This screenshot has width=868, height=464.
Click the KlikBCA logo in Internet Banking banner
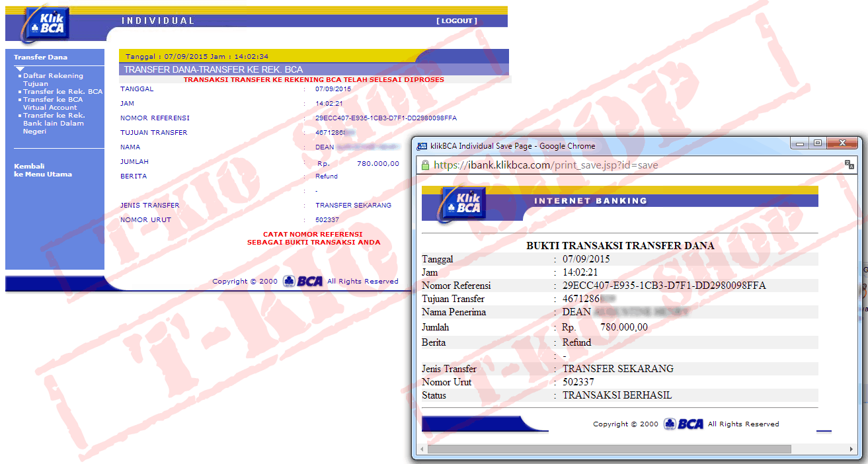pos(462,203)
